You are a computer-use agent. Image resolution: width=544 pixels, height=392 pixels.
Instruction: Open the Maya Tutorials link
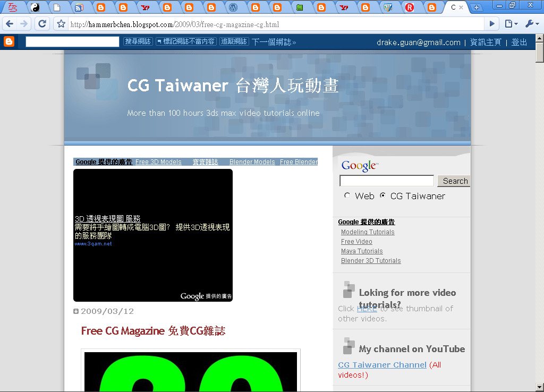click(x=361, y=251)
